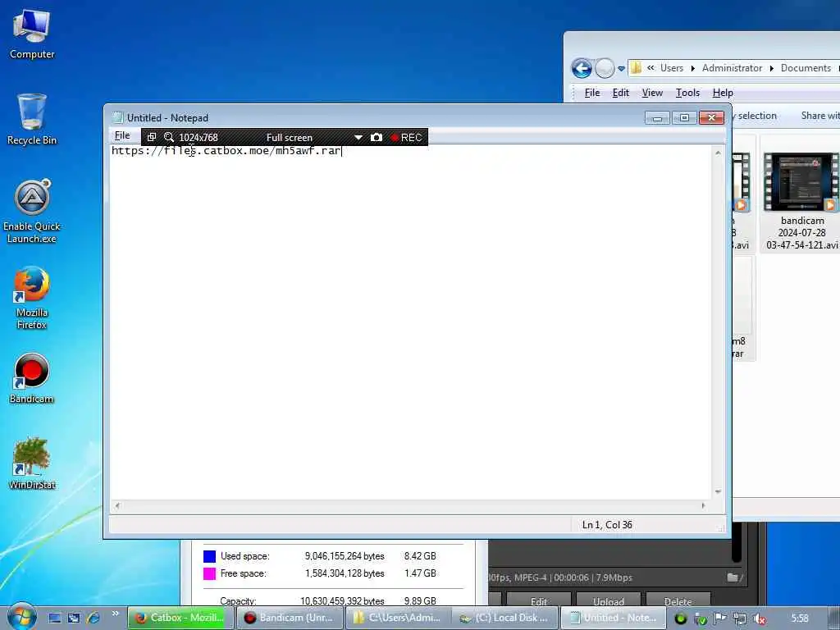Open the Recycle Bin icon

32,119
